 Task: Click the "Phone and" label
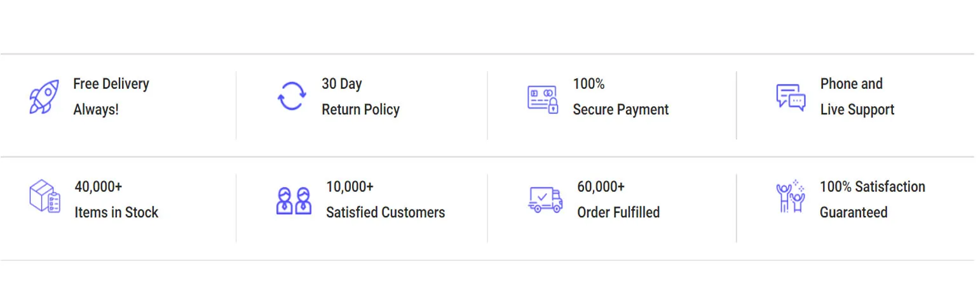851,84
